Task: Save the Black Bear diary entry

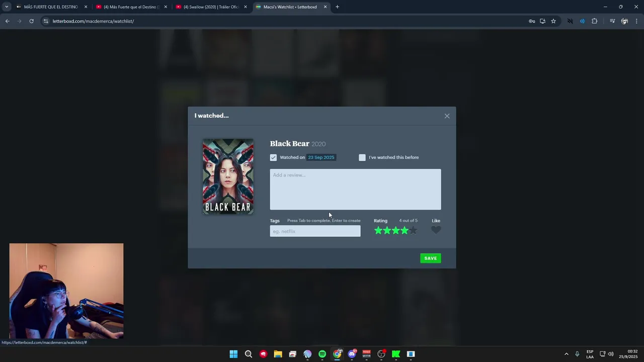Action: tap(431, 258)
